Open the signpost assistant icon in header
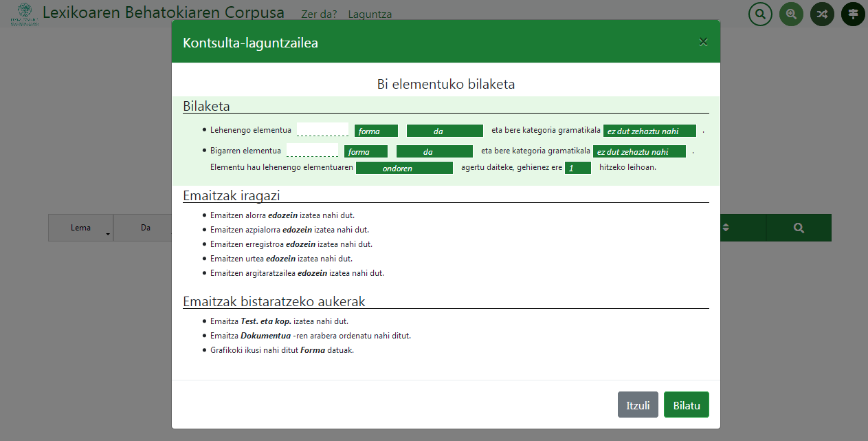Screen dimensions: 868x441 coord(853,14)
